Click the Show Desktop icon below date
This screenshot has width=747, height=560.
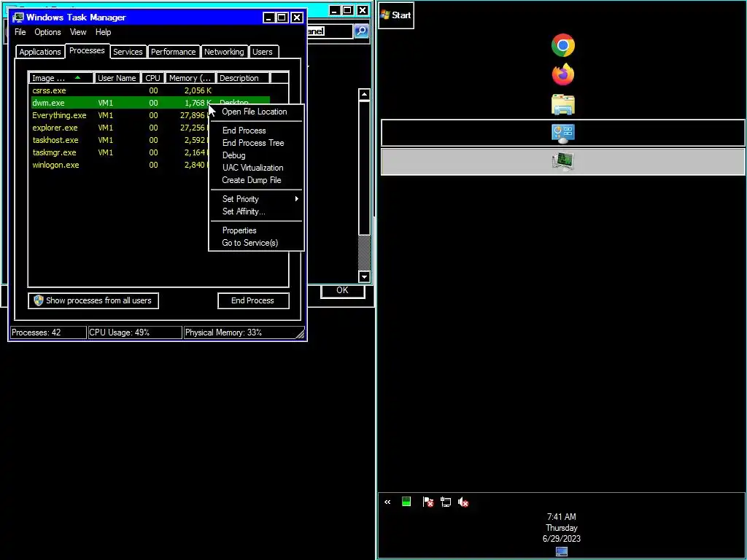tap(562, 551)
